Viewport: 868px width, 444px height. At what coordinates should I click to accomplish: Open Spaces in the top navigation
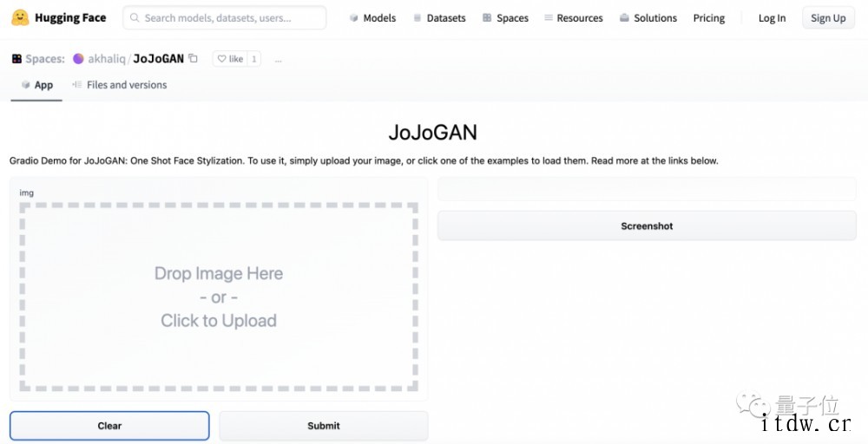pyautogui.click(x=505, y=17)
